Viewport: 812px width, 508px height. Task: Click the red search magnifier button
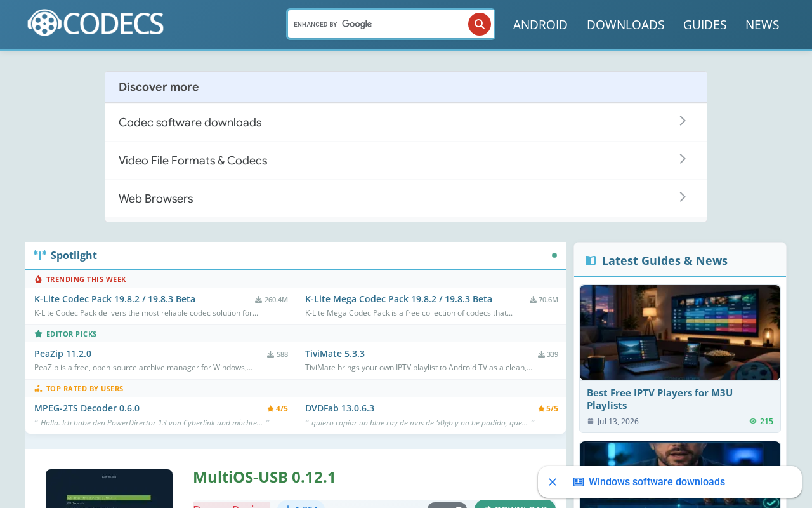click(x=480, y=24)
